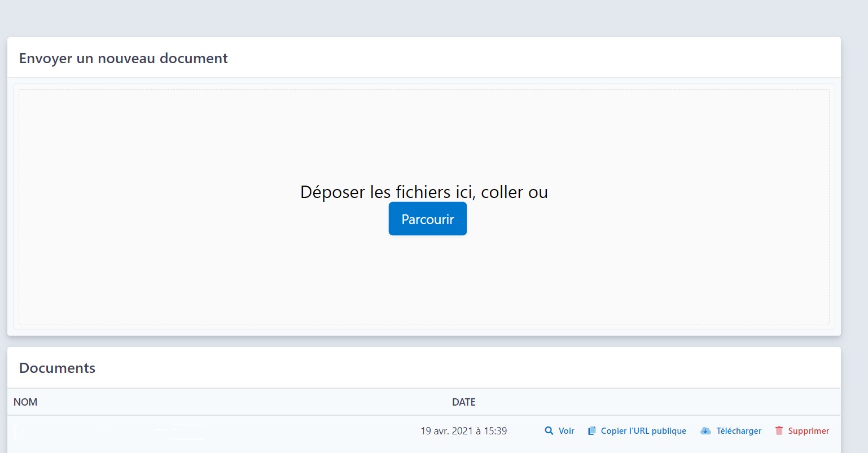The width and height of the screenshot is (868, 453).
Task: Delete the document using Supprimer text
Action: 808,431
